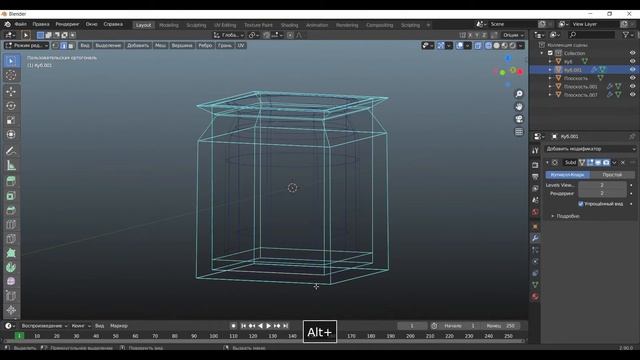Screen dimensions: 640x360
Task: Open the Опции dropdown in viewport header
Action: coord(513,35)
